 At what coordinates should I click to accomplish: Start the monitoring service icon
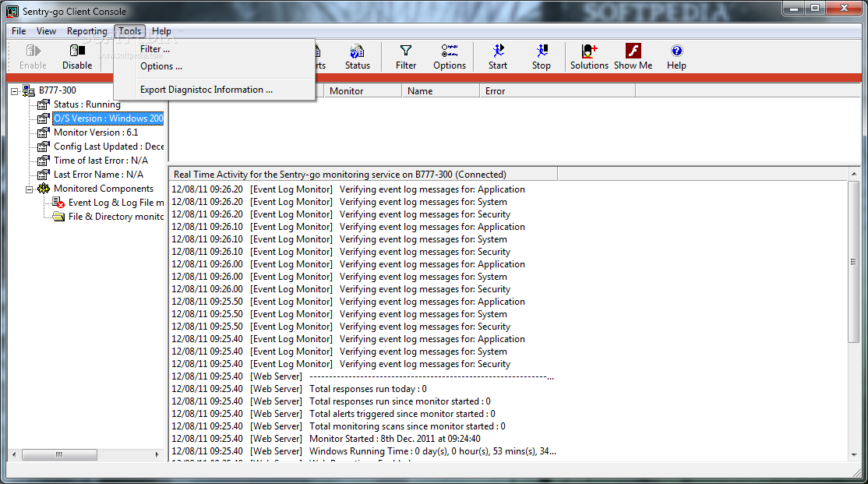[498, 51]
